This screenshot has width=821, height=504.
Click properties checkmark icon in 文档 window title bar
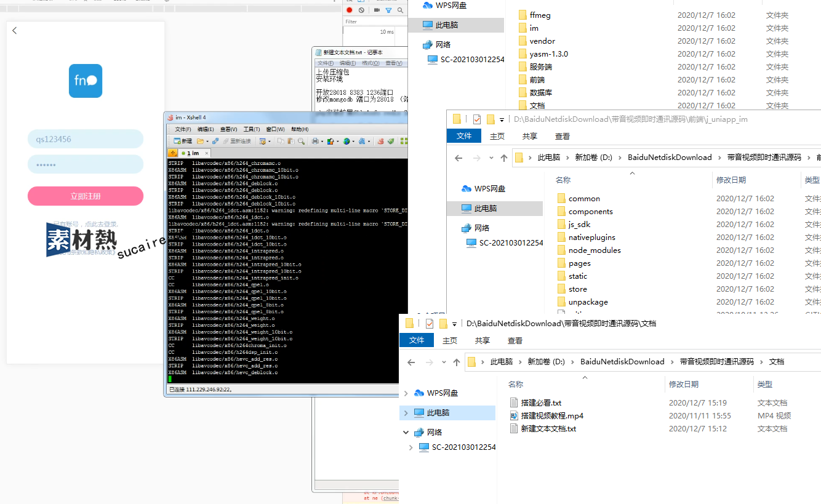point(430,323)
